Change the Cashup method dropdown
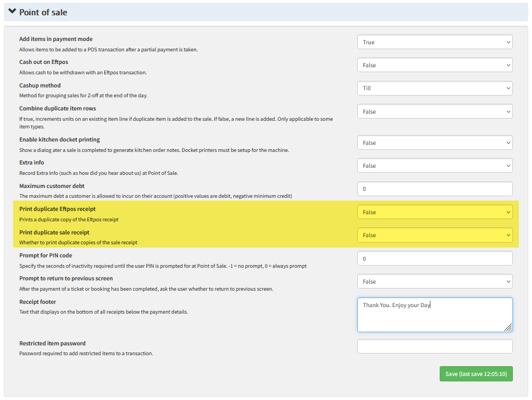Screen dimensions: 532x400 [x=435, y=88]
